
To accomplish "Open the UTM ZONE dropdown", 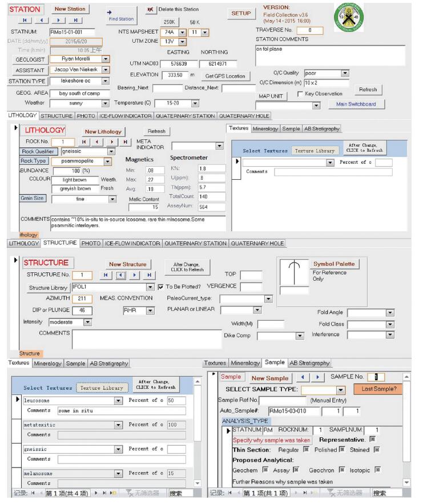I will pyautogui.click(x=182, y=42).
